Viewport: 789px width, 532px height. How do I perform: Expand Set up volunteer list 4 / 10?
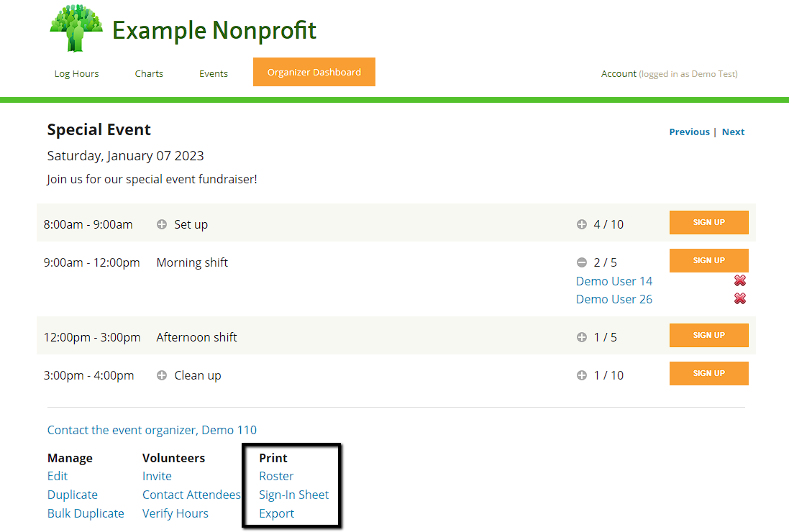click(x=582, y=224)
